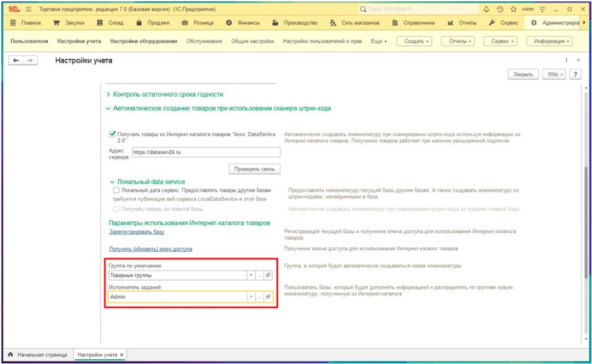Open Настройки оборудования command link
This screenshot has width=592, height=364.
point(143,41)
